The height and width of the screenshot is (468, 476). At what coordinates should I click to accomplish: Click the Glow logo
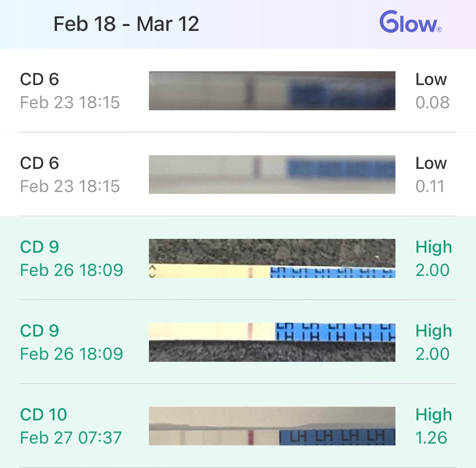click(410, 22)
